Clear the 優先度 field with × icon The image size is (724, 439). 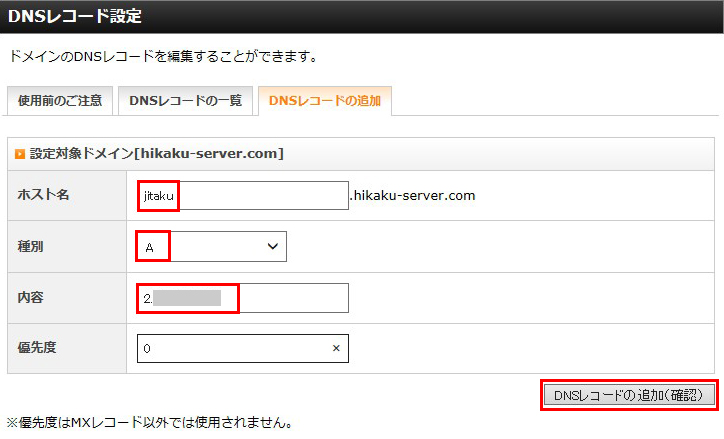coord(336,349)
